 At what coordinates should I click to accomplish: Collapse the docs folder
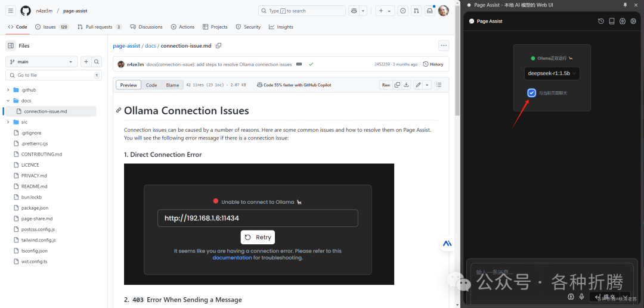pyautogui.click(x=8, y=101)
